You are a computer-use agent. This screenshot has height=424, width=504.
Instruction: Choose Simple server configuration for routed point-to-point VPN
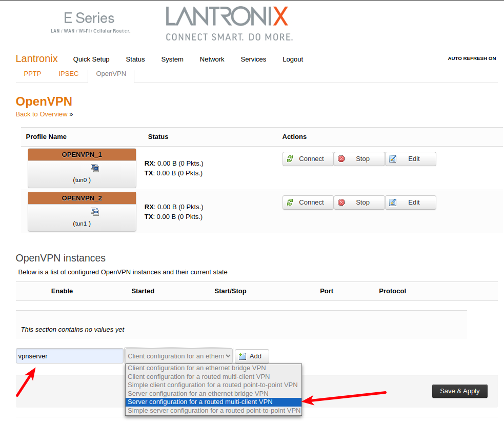click(213, 411)
